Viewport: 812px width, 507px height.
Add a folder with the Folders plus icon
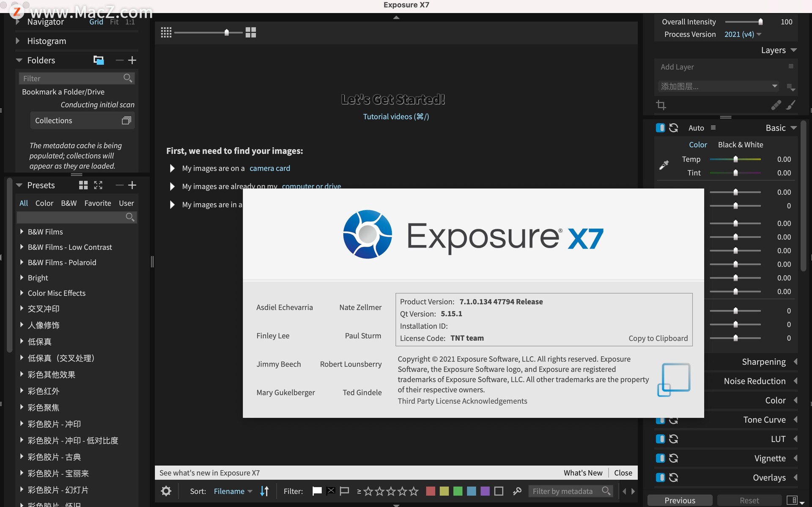point(132,60)
